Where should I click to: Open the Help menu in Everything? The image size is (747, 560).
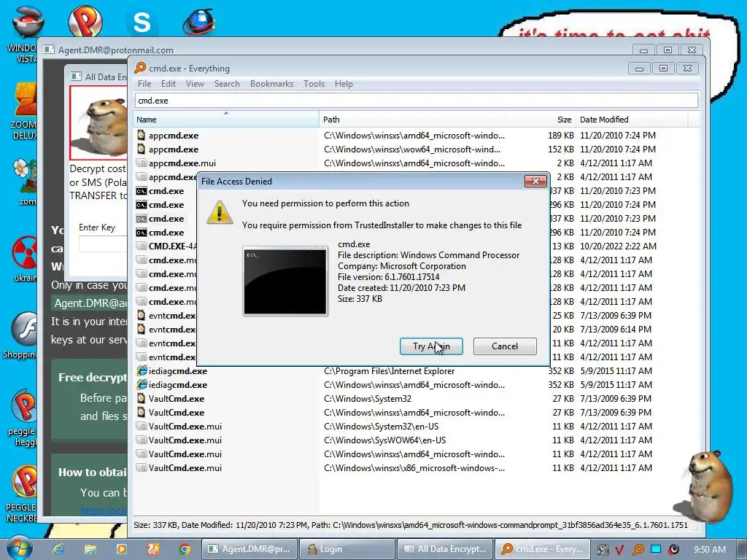pyautogui.click(x=344, y=84)
